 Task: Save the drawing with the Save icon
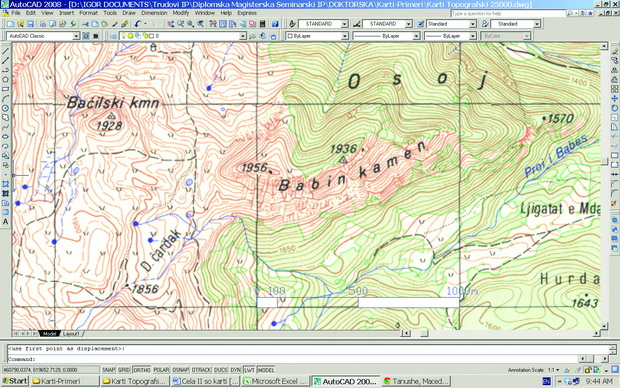point(30,24)
